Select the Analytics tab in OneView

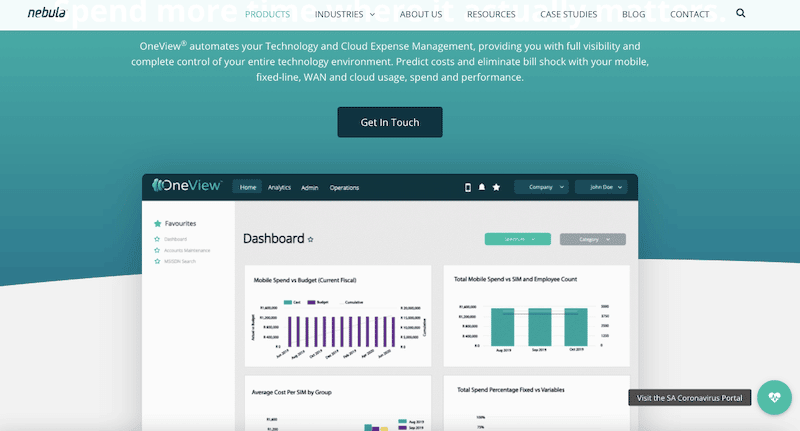279,187
